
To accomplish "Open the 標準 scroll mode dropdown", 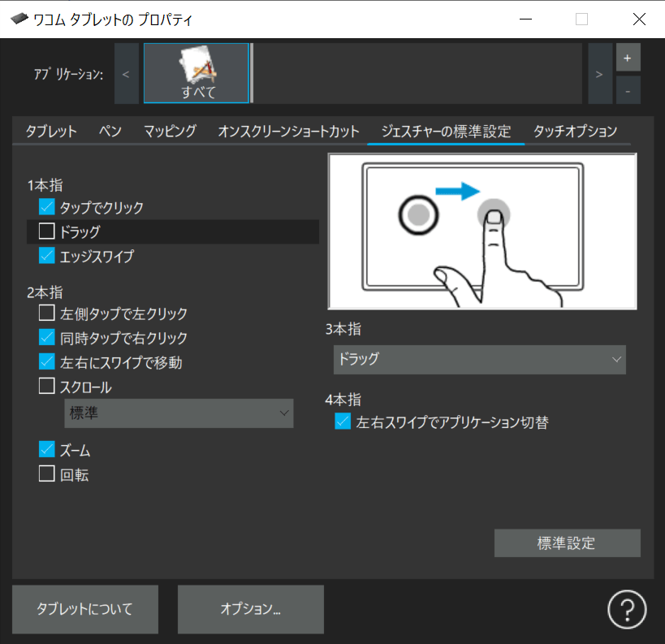I will (179, 413).
